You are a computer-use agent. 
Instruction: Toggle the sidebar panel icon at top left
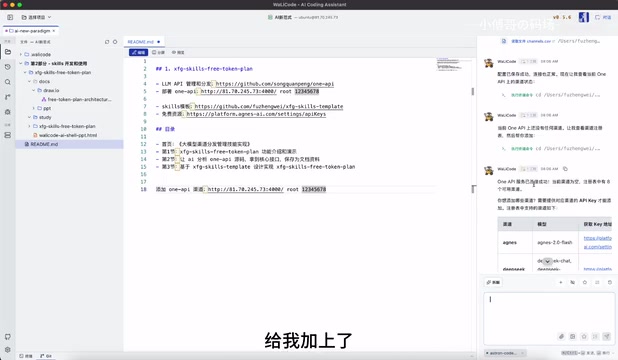click(10, 17)
